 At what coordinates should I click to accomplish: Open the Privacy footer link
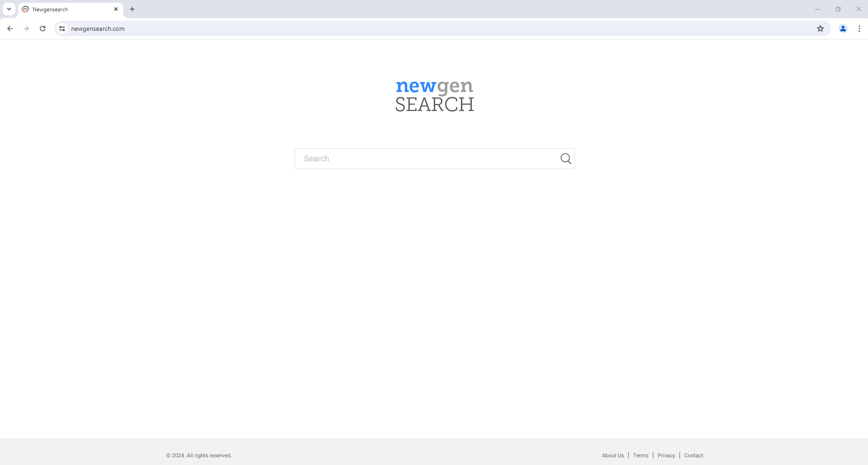pyautogui.click(x=666, y=455)
